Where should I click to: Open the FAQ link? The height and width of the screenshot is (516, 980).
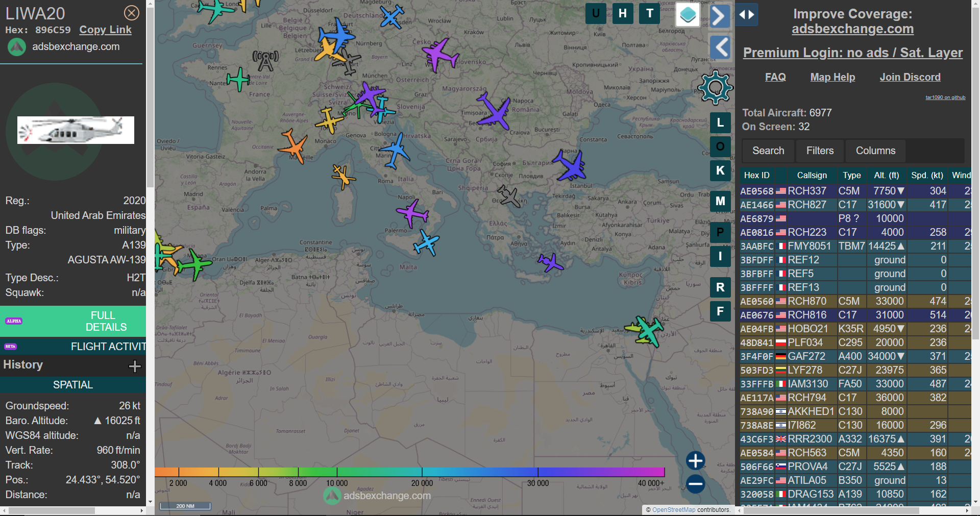coord(775,77)
